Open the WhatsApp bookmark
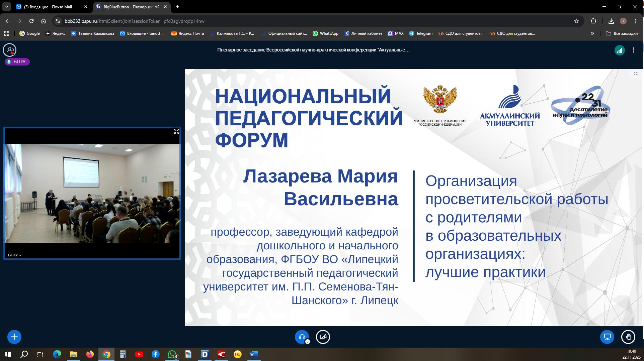644x361 pixels. pyautogui.click(x=325, y=33)
